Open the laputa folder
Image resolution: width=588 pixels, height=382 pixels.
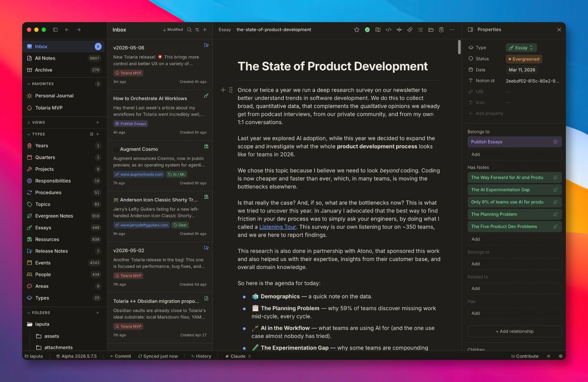tap(63, 324)
